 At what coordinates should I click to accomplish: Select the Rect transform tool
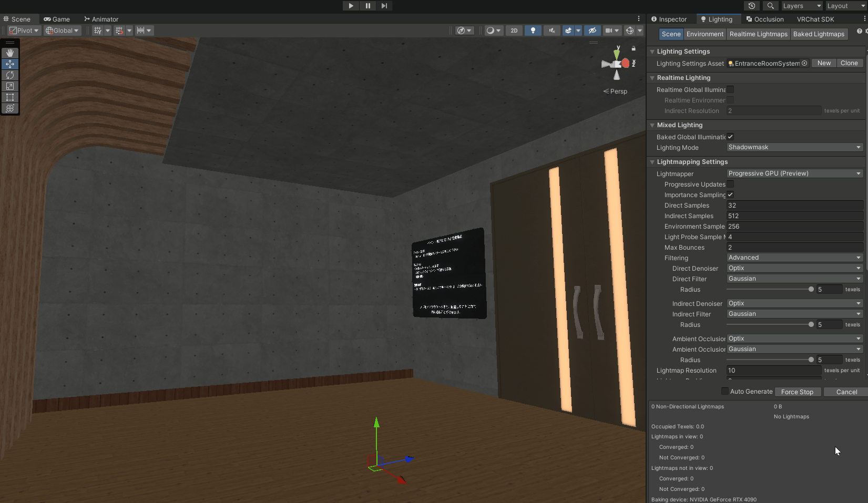click(x=10, y=97)
